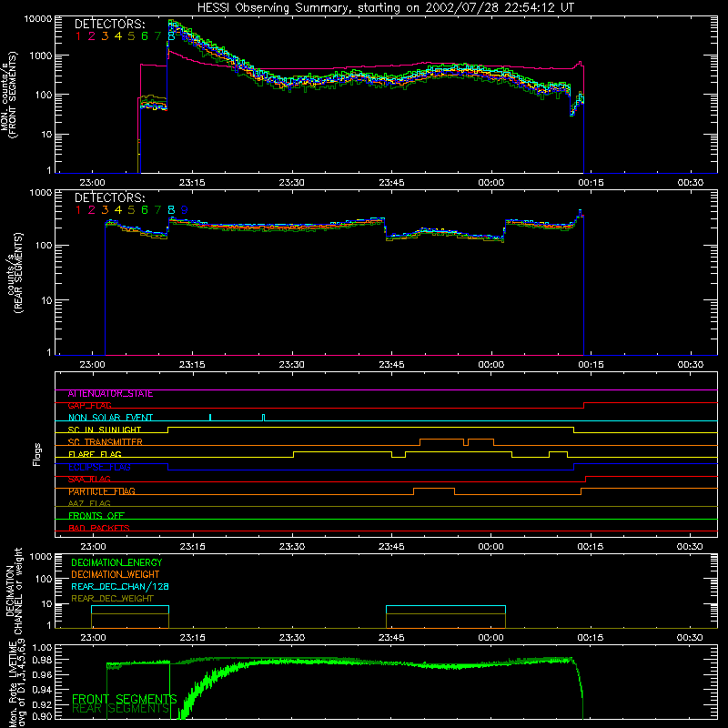Select dark green detector 7 in rear legend

[157, 210]
